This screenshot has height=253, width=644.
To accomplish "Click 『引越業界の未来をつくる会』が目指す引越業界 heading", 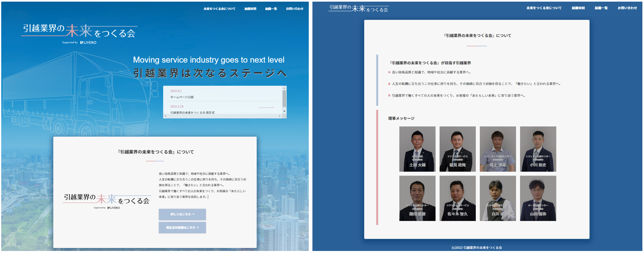I will pos(430,63).
